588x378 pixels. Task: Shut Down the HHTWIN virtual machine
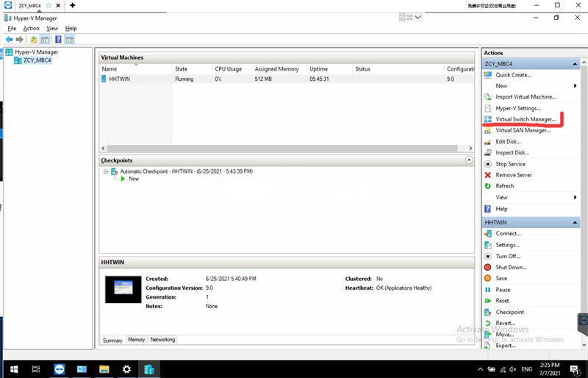[x=511, y=267]
